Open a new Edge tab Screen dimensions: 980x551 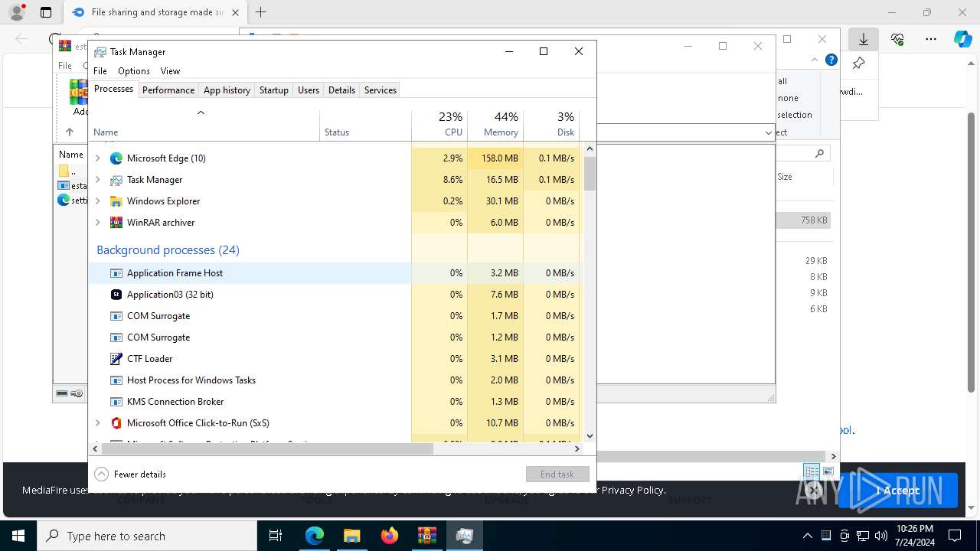(x=261, y=12)
